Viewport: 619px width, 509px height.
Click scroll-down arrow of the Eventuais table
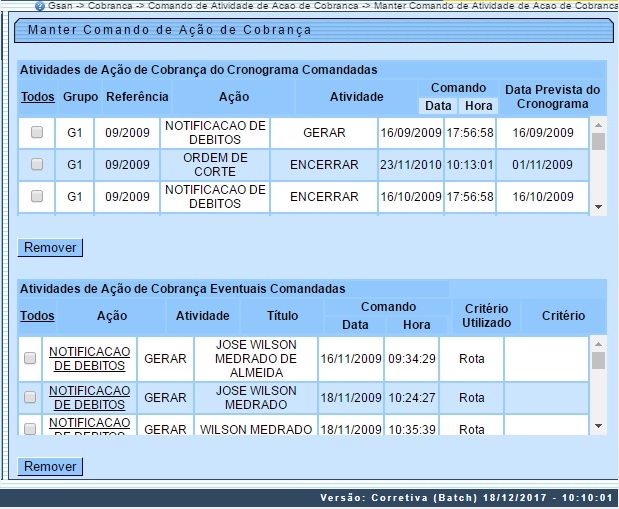[598, 426]
